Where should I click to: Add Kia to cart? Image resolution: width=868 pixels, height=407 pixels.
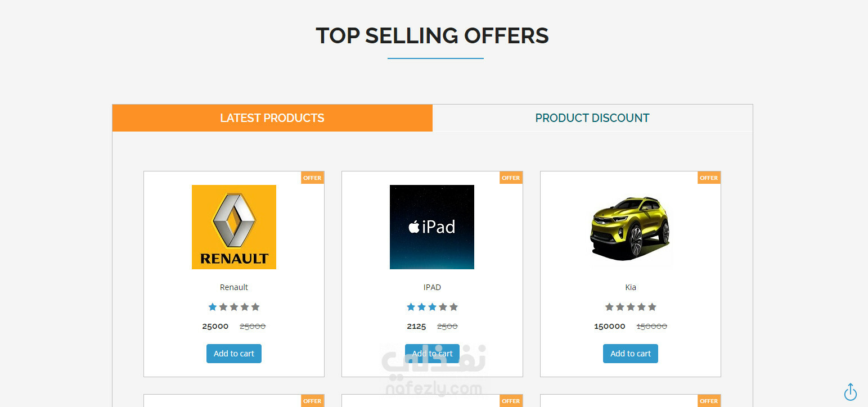[631, 354]
